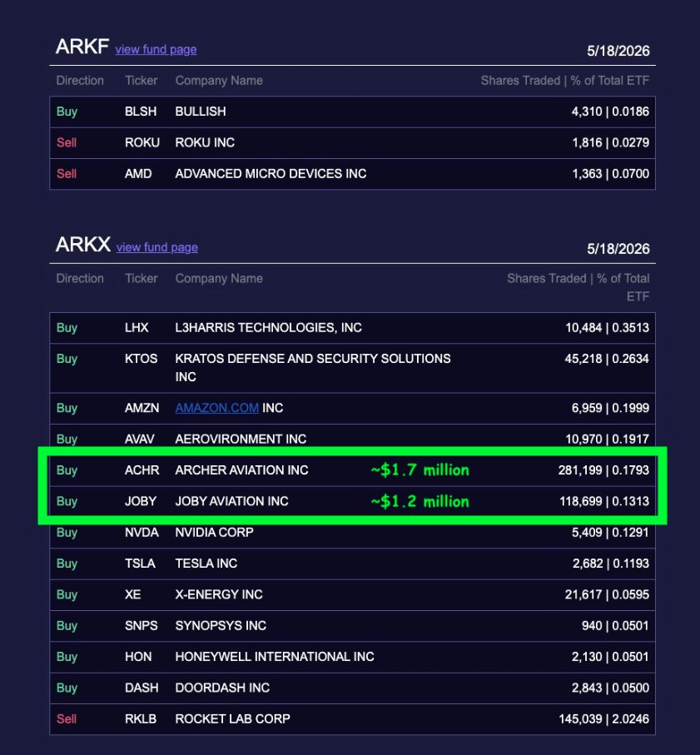Click the value 45,218 | 0.2634

607,359
